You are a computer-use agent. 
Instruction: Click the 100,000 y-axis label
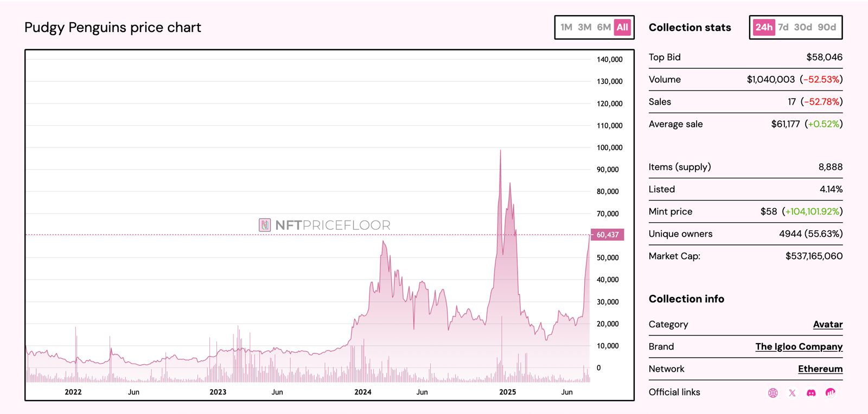(610, 147)
